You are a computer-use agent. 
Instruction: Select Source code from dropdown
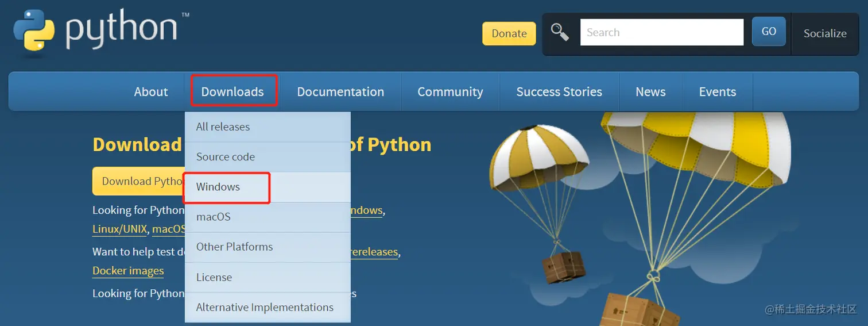(268, 157)
